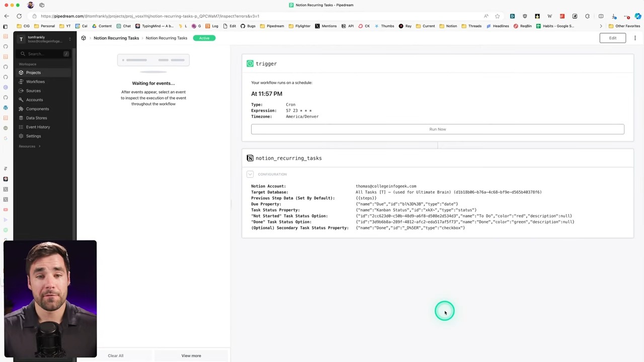Open the tomfrankly workspace switcher
The width and height of the screenshot is (644, 362).
pyautogui.click(x=44, y=39)
